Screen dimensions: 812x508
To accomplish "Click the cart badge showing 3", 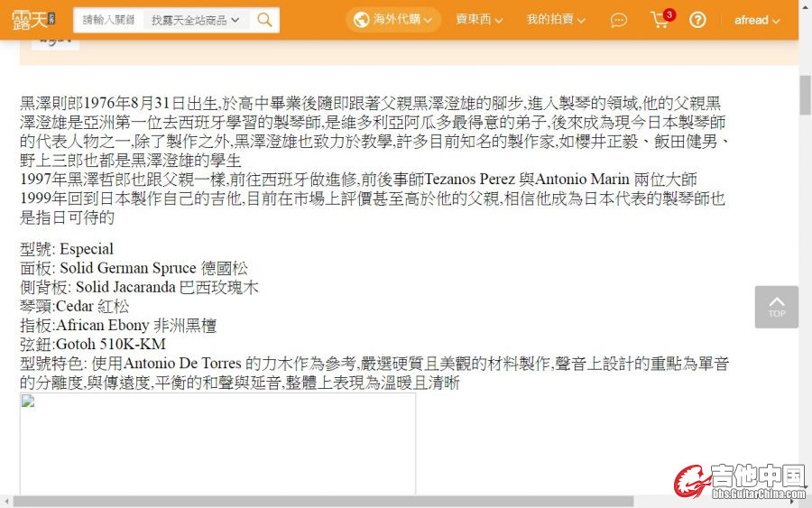I will 669,14.
